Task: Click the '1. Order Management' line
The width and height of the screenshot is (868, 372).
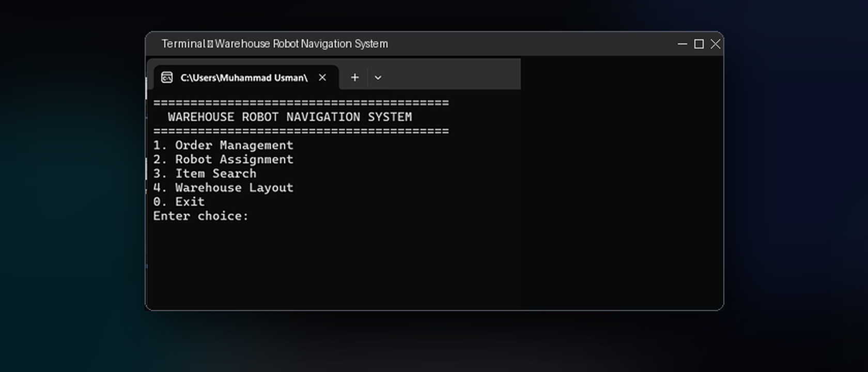Action: 223,146
